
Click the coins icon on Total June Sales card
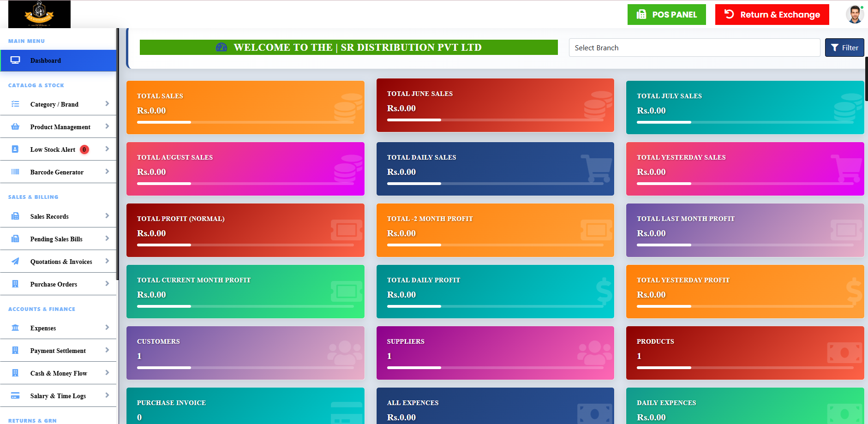click(x=598, y=105)
